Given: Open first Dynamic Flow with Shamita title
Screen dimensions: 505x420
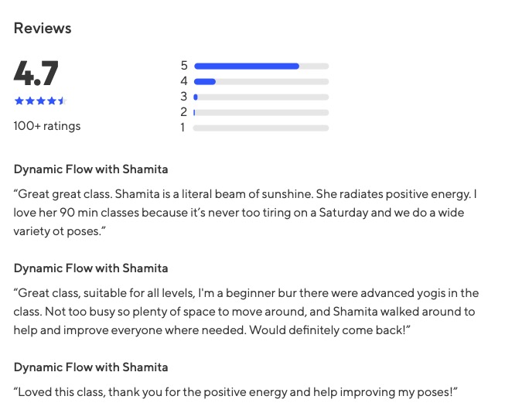Looking at the screenshot, I should [90, 169].
